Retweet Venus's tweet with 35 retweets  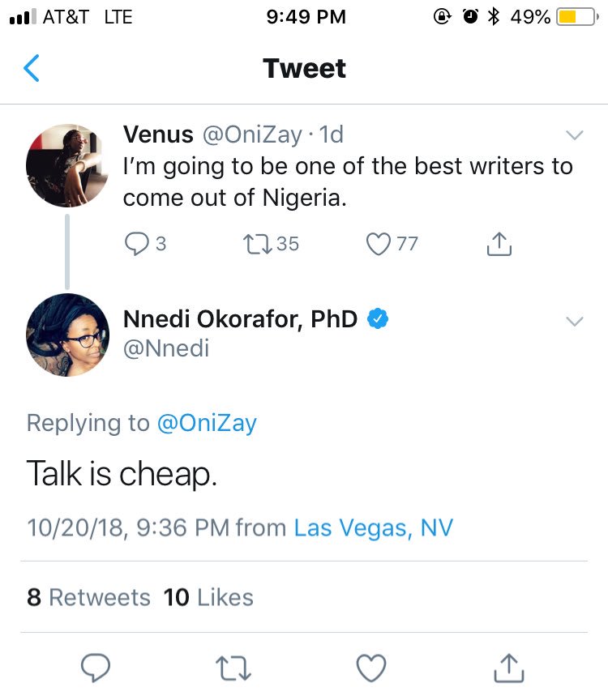click(x=260, y=243)
